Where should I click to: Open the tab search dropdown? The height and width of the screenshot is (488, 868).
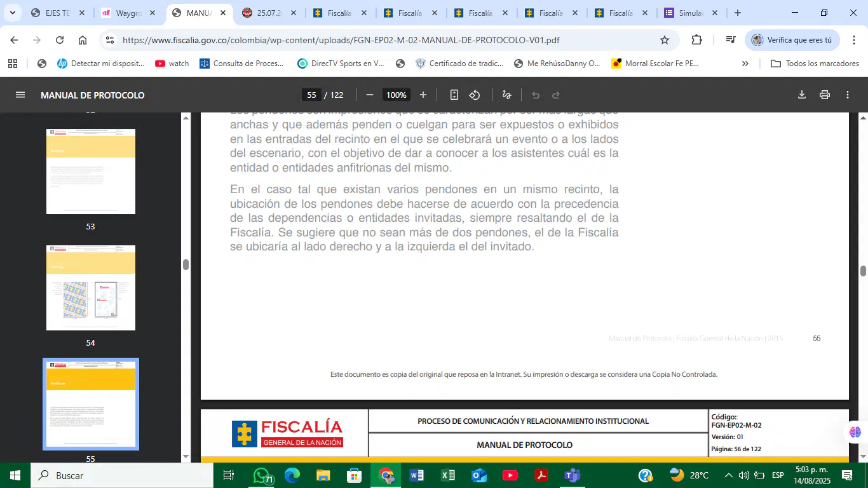(12, 13)
